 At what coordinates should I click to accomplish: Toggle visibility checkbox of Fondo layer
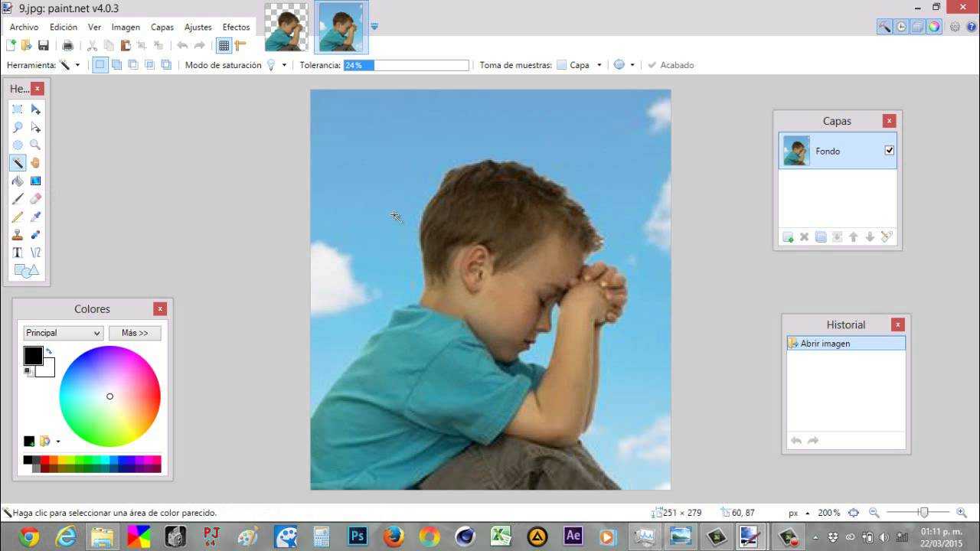889,151
